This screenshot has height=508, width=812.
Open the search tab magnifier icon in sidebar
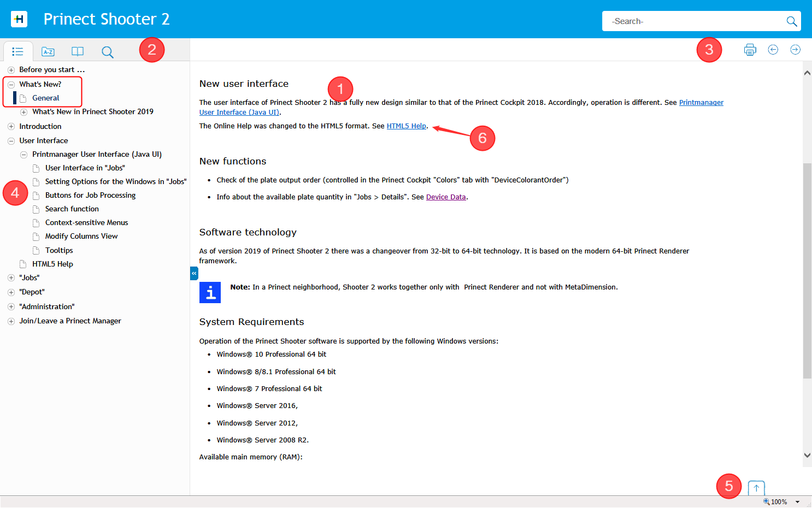click(x=107, y=52)
